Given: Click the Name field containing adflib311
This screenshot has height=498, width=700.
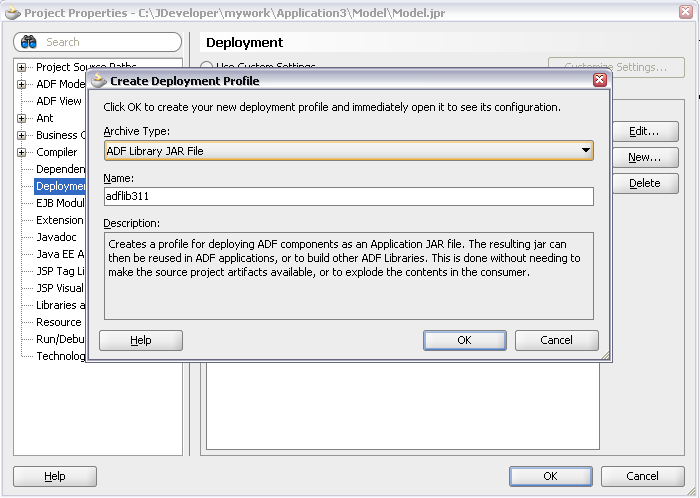Looking at the screenshot, I should [x=348, y=197].
